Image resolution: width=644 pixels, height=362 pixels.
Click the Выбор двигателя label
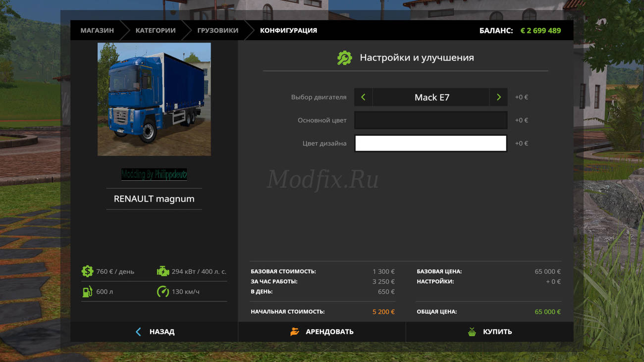click(319, 97)
